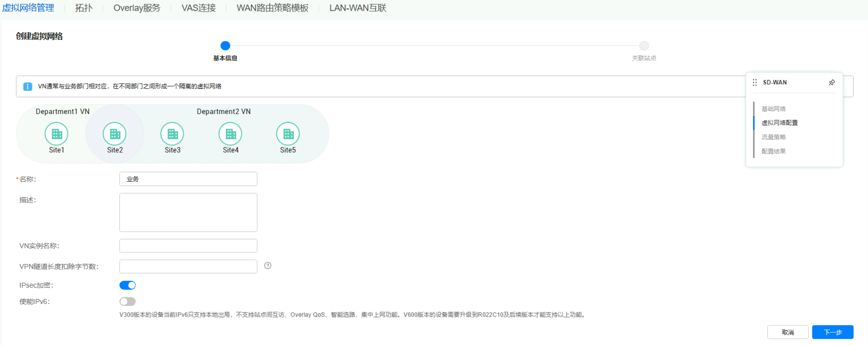
Task: Select 配置结果 in the SD-WAN panel
Action: coord(774,151)
